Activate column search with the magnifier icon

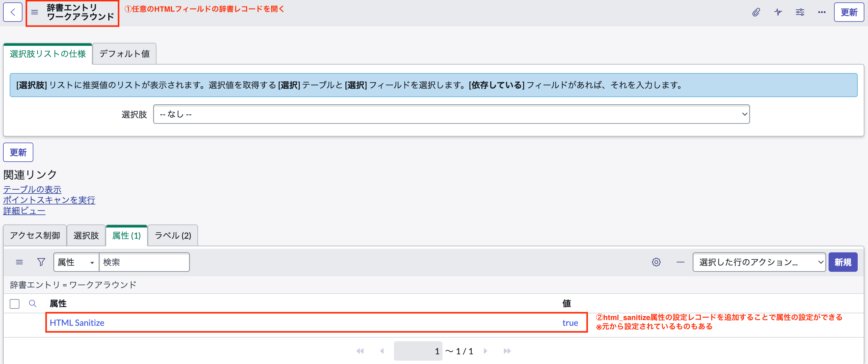[x=33, y=304]
